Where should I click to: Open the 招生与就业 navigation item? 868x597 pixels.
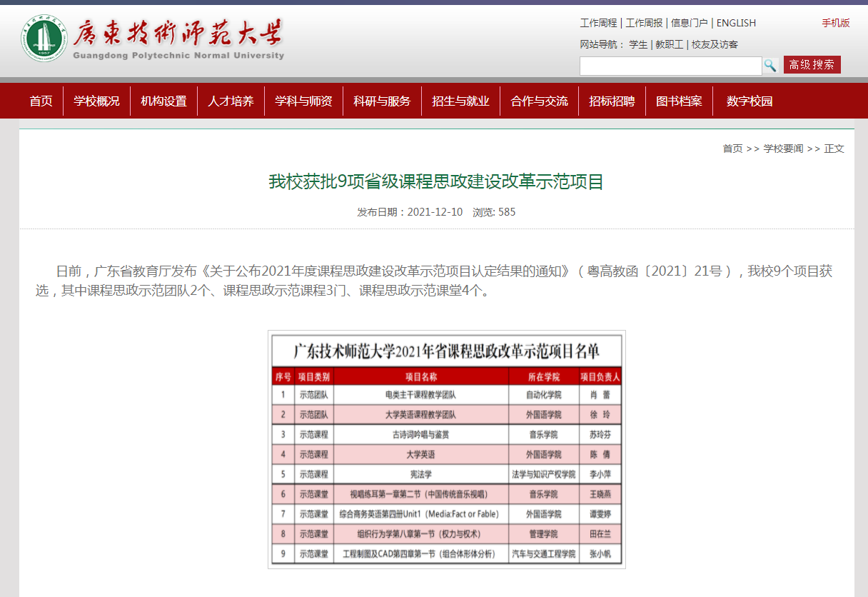[x=460, y=101]
